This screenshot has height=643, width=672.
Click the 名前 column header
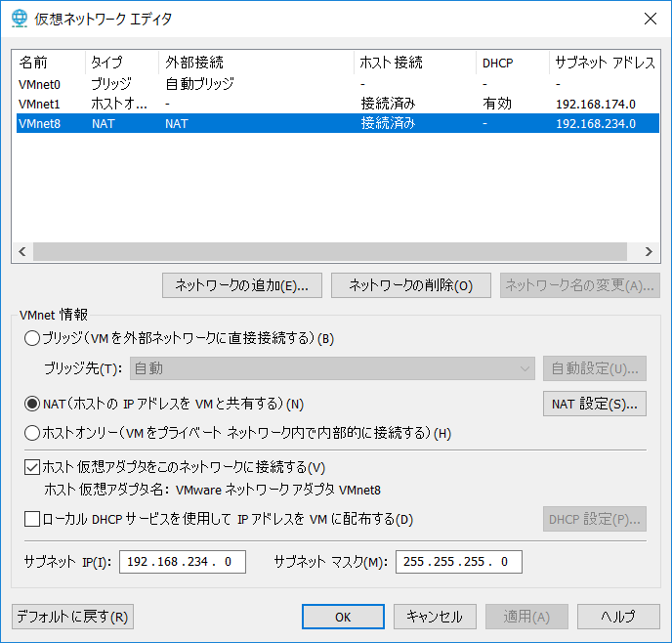click(x=50, y=63)
